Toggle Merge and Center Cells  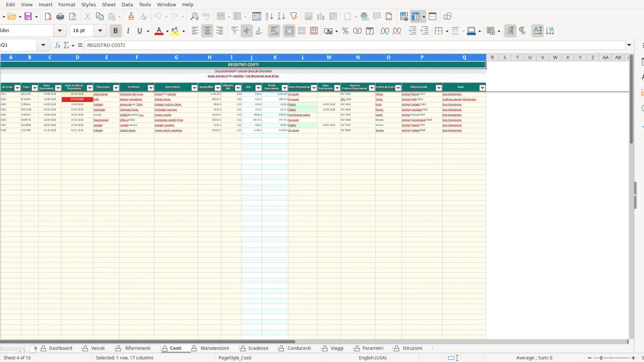289,31
